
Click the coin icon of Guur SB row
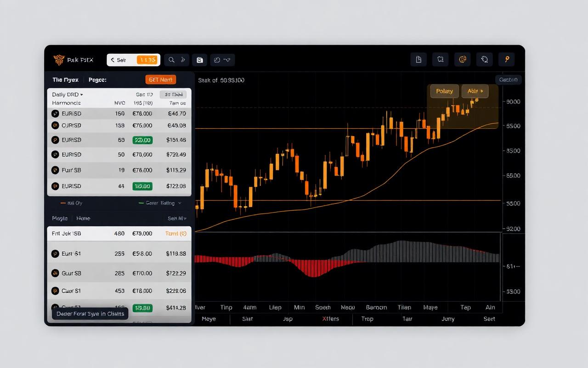point(55,273)
